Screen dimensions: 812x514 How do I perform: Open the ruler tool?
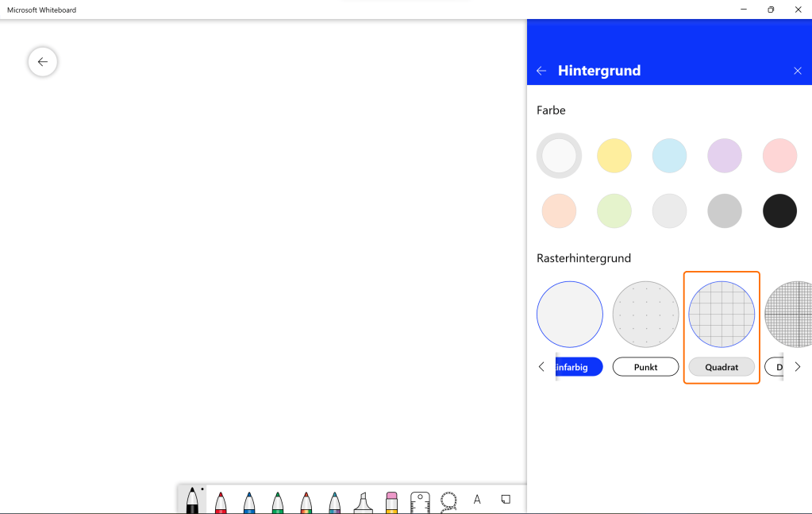[x=420, y=502]
